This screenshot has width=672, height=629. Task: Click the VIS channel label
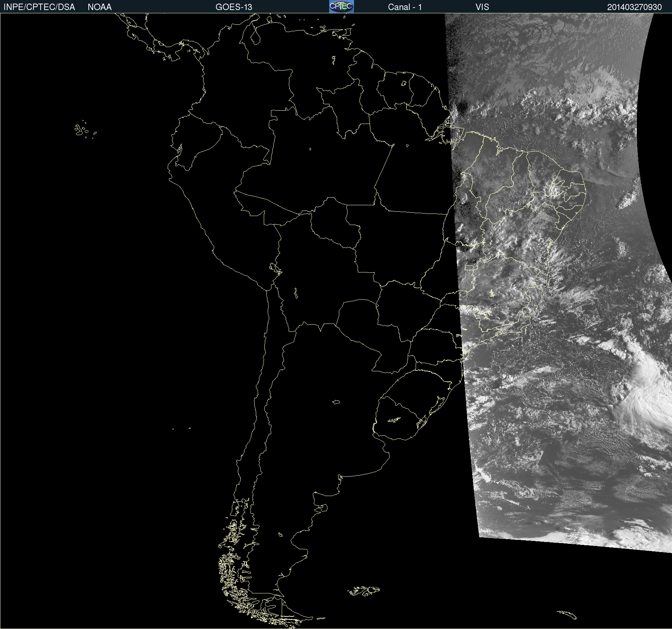(x=482, y=7)
